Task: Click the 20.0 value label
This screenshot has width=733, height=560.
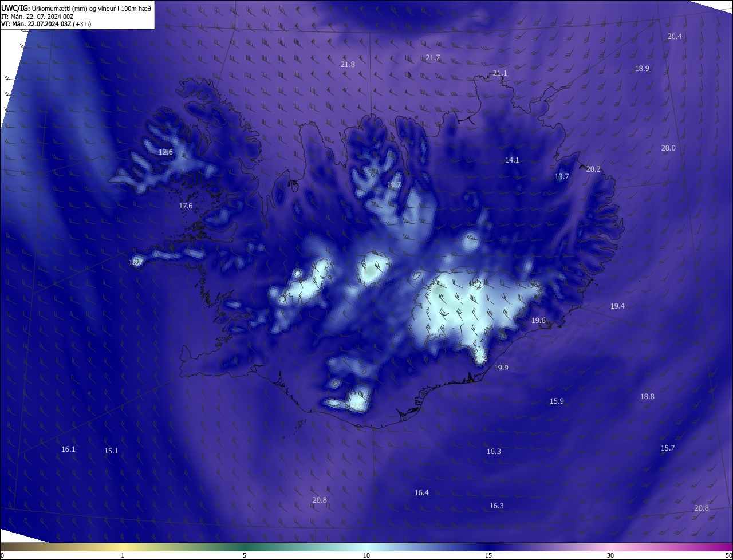Action: (x=668, y=148)
